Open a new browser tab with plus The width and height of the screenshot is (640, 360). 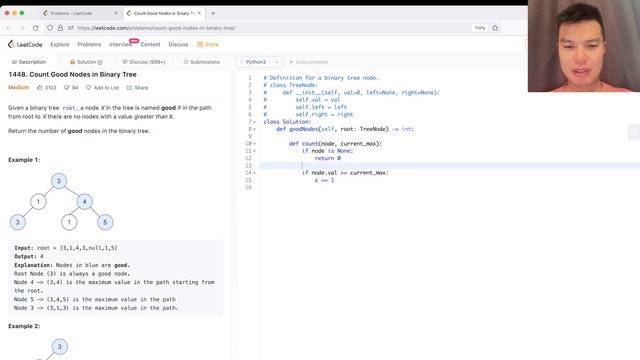213,13
